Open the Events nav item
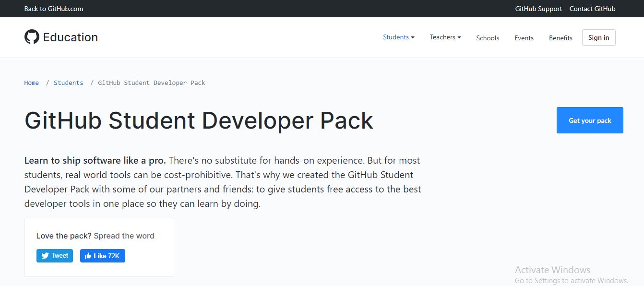The width and height of the screenshot is (644, 286). 524,38
